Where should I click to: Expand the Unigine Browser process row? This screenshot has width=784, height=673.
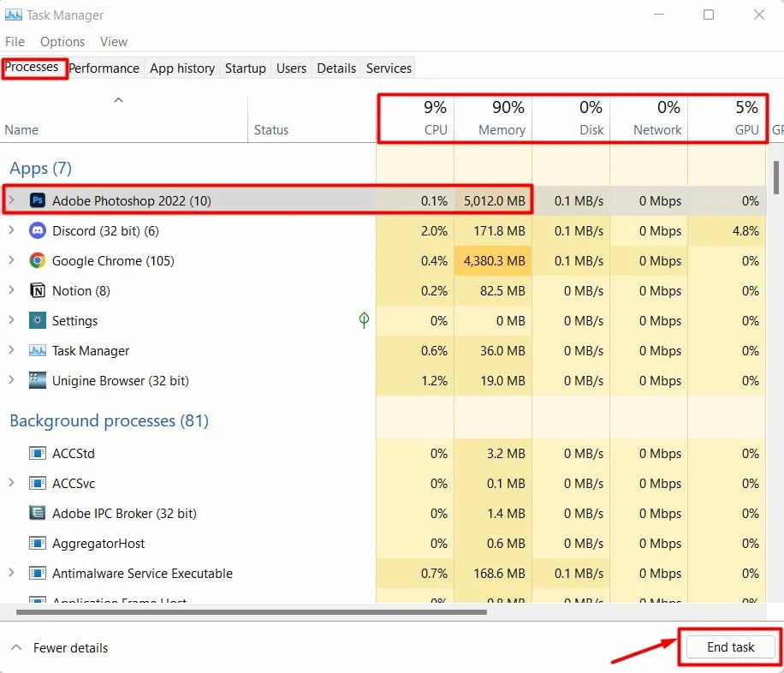[11, 380]
